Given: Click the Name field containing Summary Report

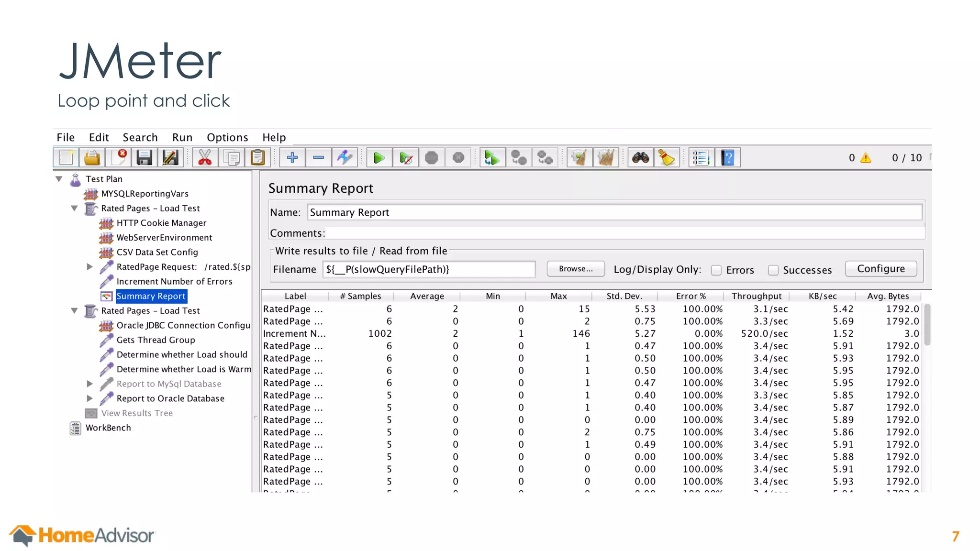Looking at the screenshot, I should point(614,212).
